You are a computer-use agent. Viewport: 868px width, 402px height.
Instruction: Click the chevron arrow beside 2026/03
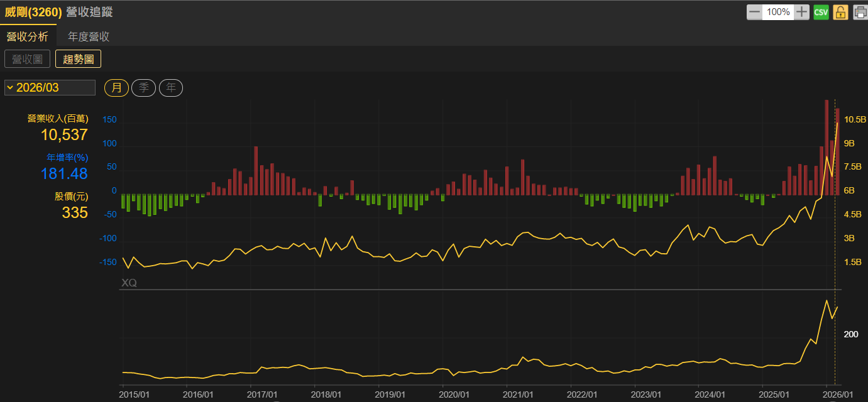click(x=10, y=88)
